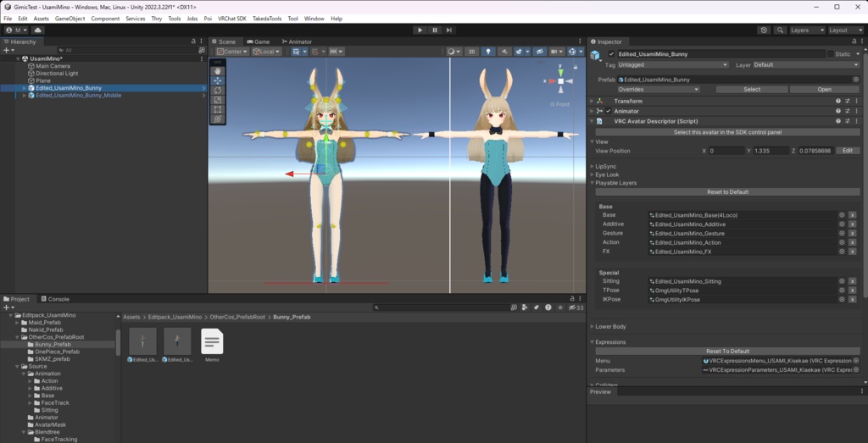Open the Tag dropdown showing Untagged
This screenshot has height=443, width=868.
coord(672,64)
